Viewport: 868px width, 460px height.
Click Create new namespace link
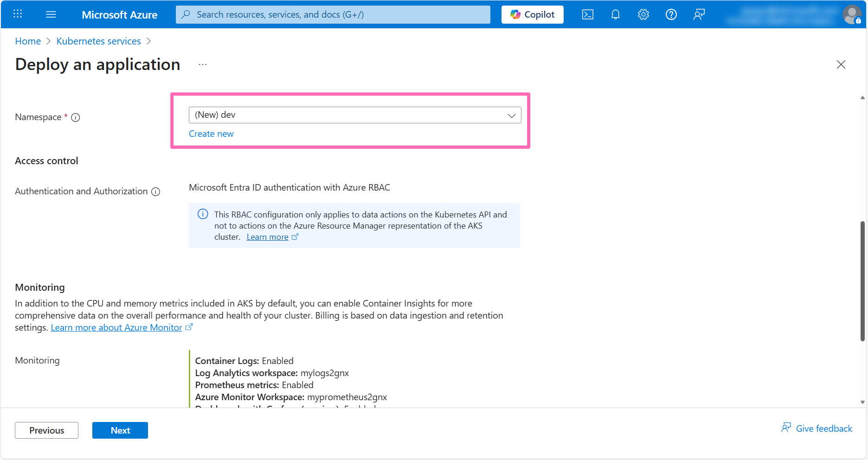[x=211, y=134]
